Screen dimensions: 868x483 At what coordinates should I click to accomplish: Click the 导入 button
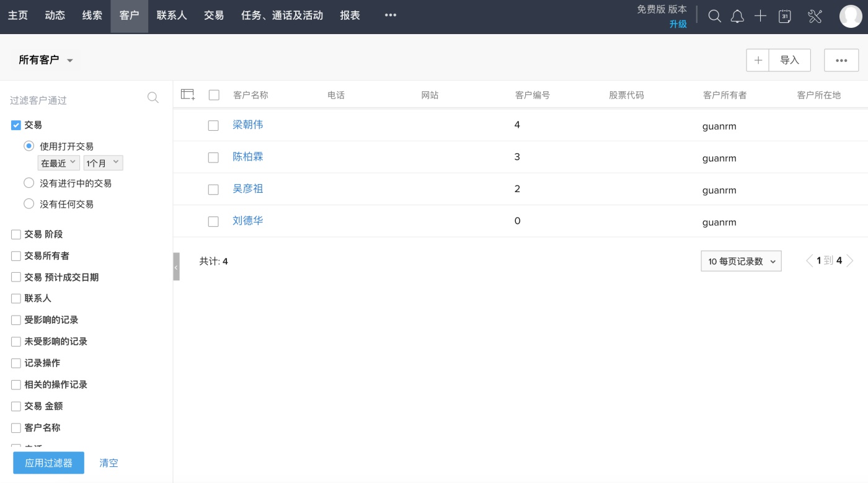(790, 60)
